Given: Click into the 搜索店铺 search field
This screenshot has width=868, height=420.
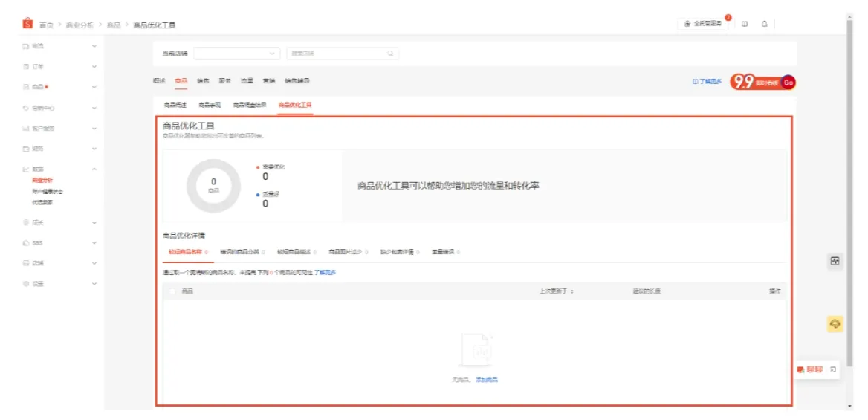Looking at the screenshot, I should pos(343,54).
